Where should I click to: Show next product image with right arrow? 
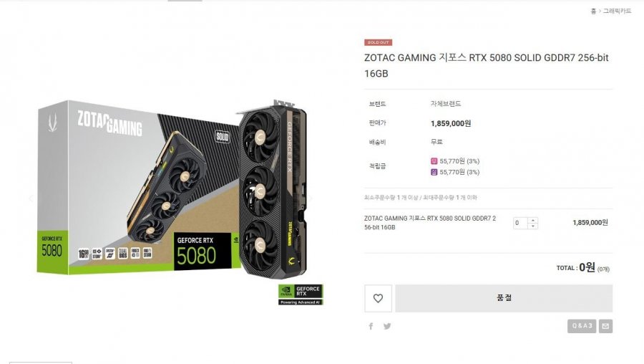(x=311, y=198)
